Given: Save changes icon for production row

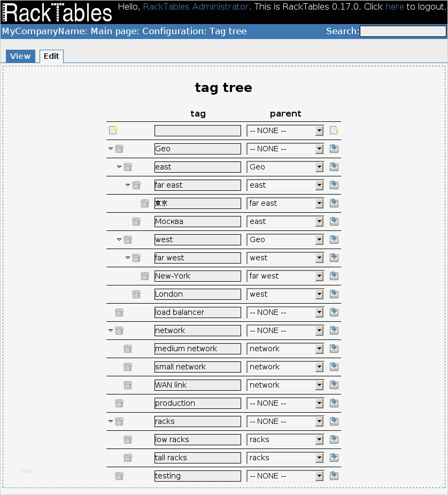Looking at the screenshot, I should [x=334, y=403].
